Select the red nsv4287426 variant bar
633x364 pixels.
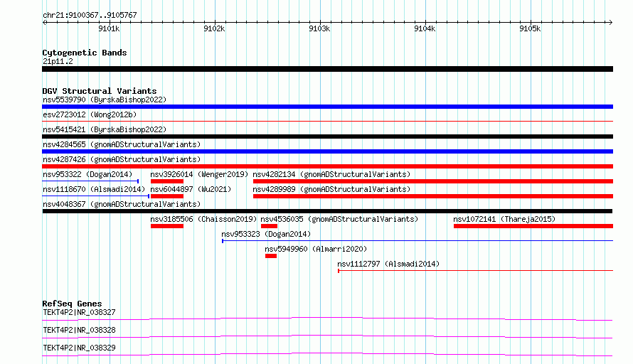(x=327, y=166)
